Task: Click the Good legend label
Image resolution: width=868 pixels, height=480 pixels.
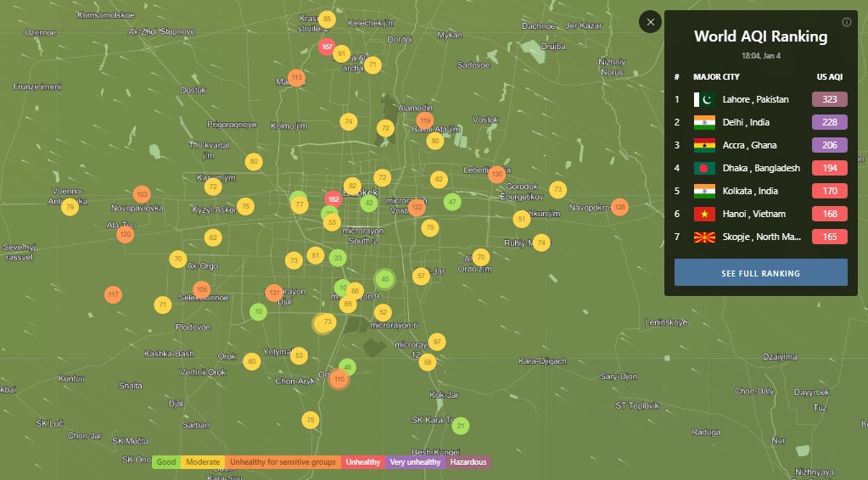Action: point(166,462)
